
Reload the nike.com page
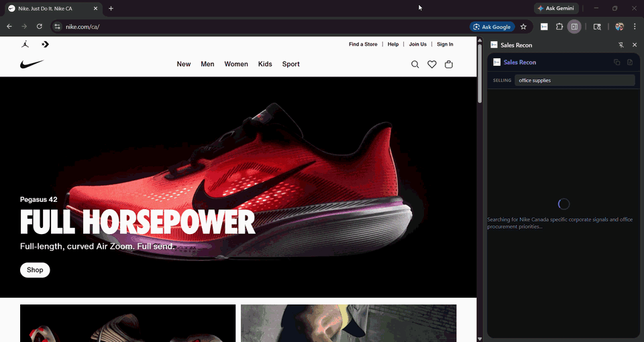pos(40,26)
